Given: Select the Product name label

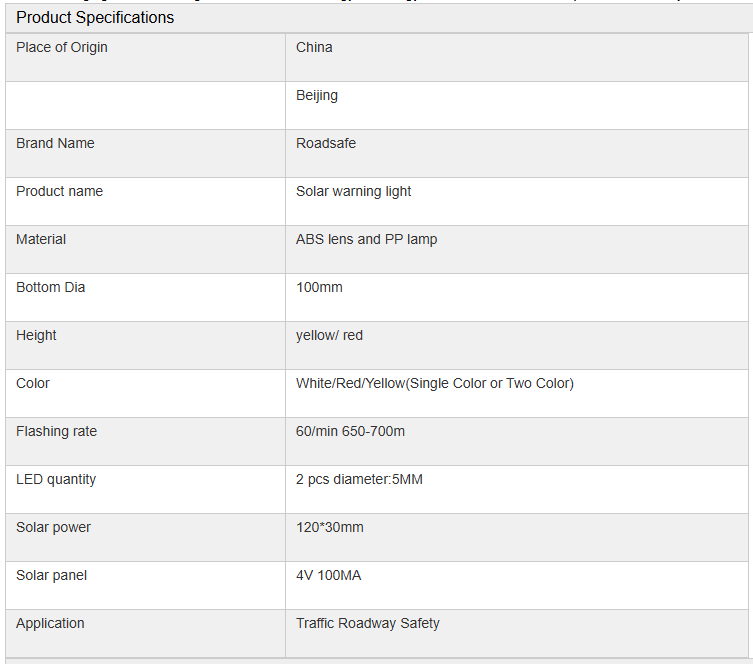Looking at the screenshot, I should [60, 192].
